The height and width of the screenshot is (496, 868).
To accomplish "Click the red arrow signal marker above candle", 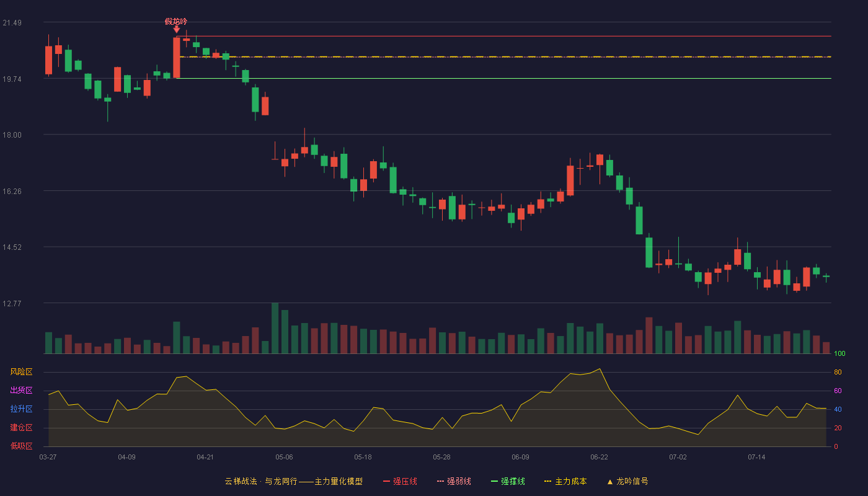I will pos(177,29).
